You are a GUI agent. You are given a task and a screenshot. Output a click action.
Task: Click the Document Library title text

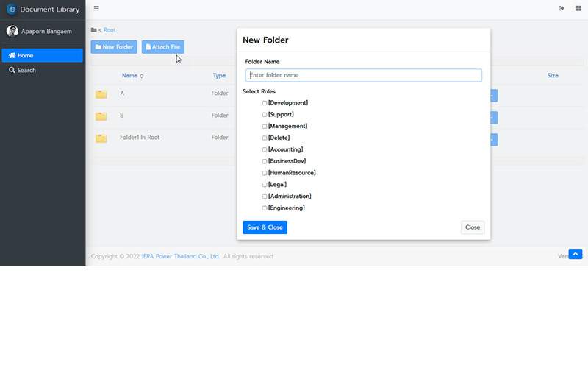click(x=50, y=10)
